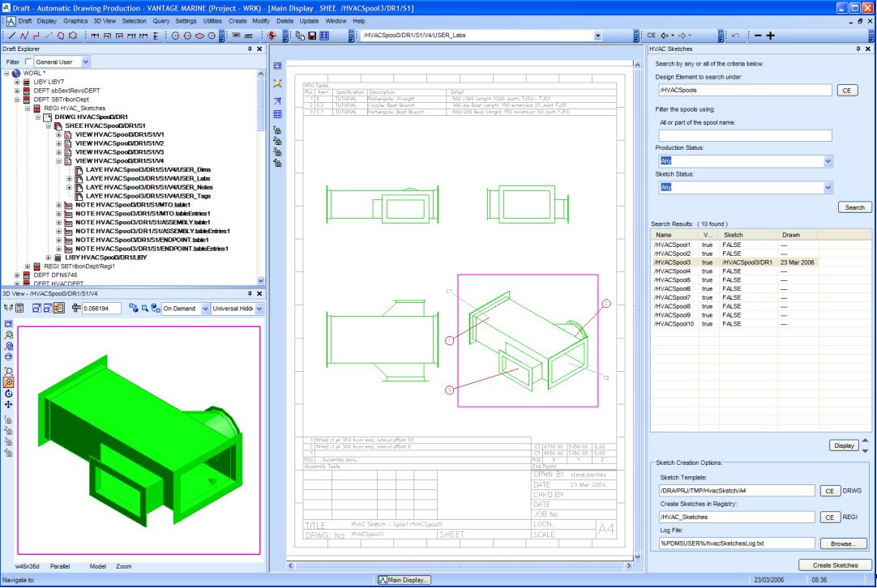Open the Sketch Status dropdown
The height and width of the screenshot is (588, 877).
[x=828, y=187]
